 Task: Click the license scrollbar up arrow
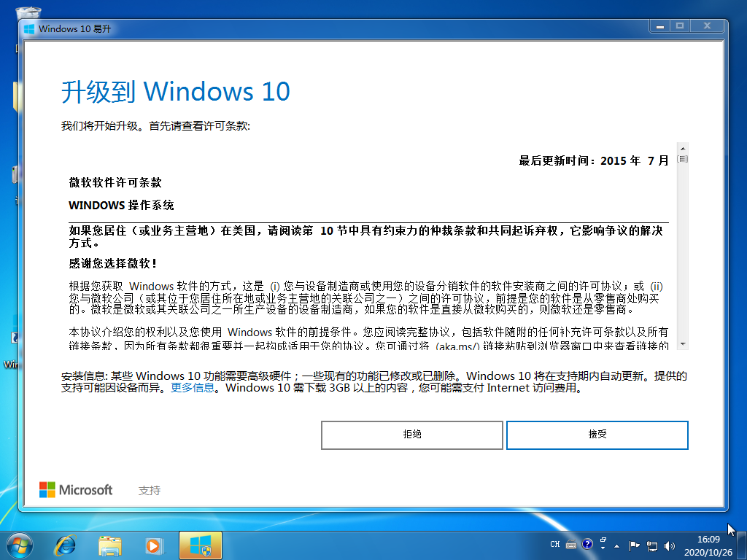(683, 148)
